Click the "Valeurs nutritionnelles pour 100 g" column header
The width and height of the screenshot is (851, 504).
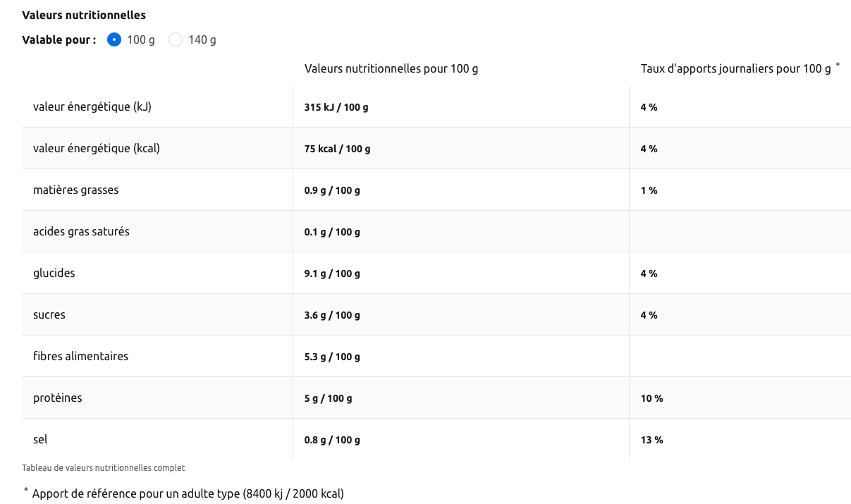point(391,69)
